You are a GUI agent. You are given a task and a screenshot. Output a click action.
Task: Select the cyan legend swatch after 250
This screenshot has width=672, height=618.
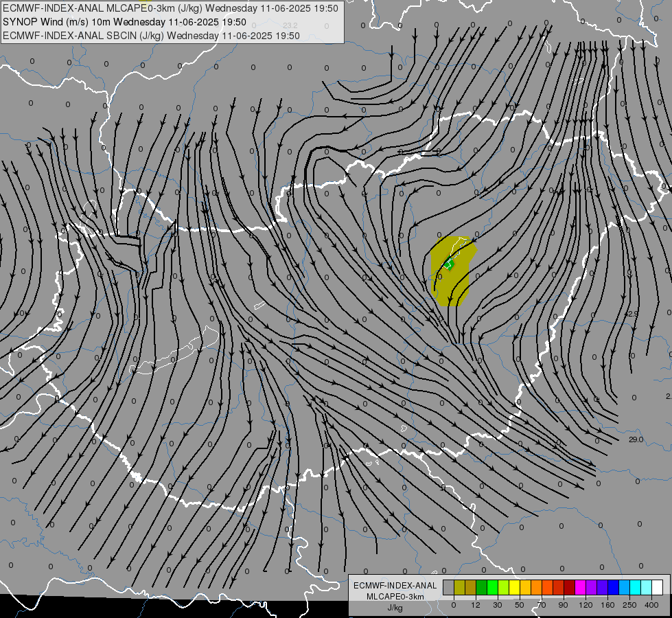[635, 587]
